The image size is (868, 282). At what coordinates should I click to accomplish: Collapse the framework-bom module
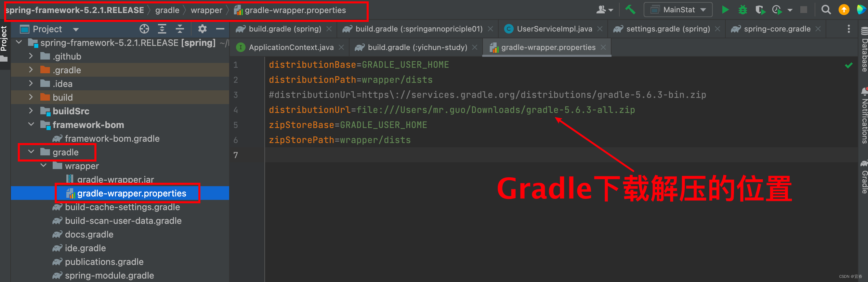(x=31, y=125)
